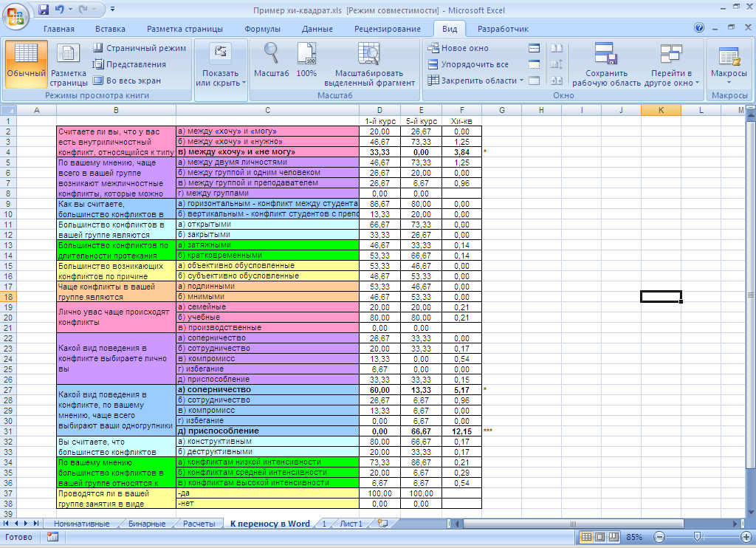Viewport: 756px width, 548px height.
Task: Go to last sheet navigation arrow
Action: tap(36, 524)
